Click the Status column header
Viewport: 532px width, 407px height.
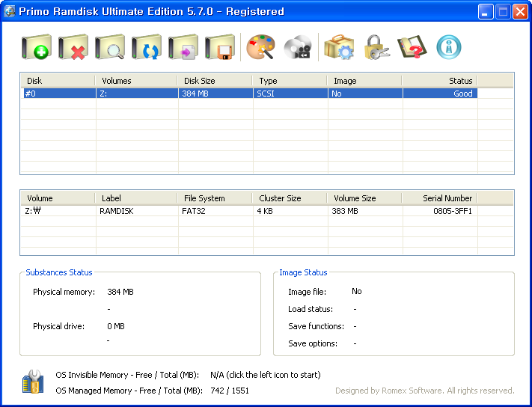440,81
